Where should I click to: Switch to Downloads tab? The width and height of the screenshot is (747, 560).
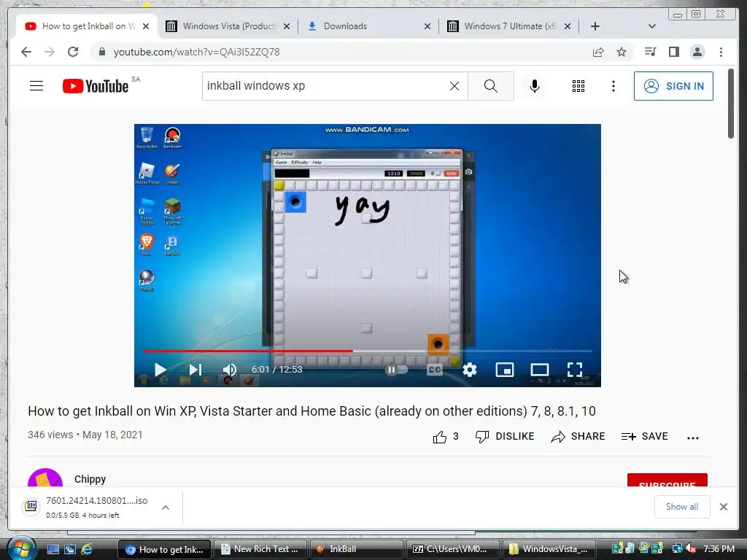coord(368,26)
